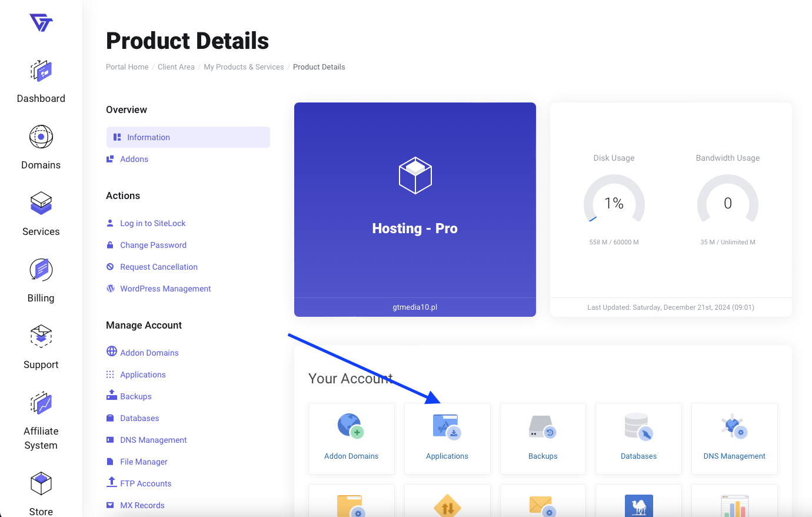Click the Applications card icon
Viewport: 812px width, 517px height.
(x=447, y=426)
